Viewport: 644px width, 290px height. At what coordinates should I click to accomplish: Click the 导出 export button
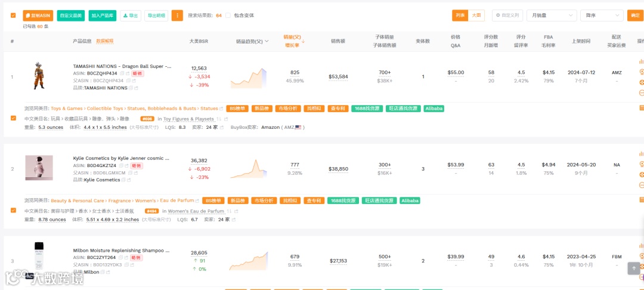pos(131,16)
